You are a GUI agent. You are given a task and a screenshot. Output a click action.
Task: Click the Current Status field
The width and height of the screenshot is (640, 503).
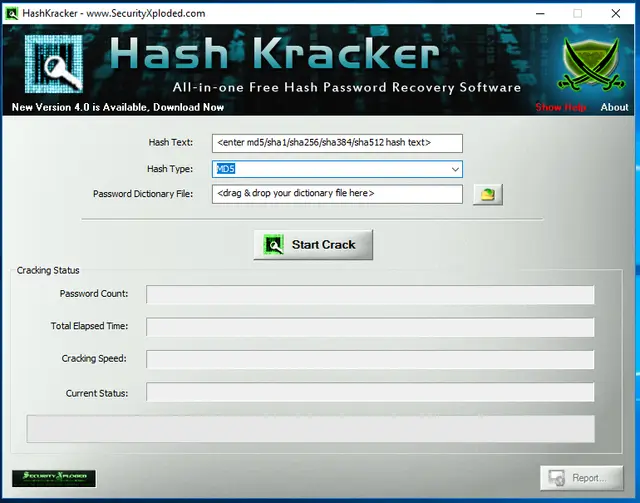click(x=370, y=392)
